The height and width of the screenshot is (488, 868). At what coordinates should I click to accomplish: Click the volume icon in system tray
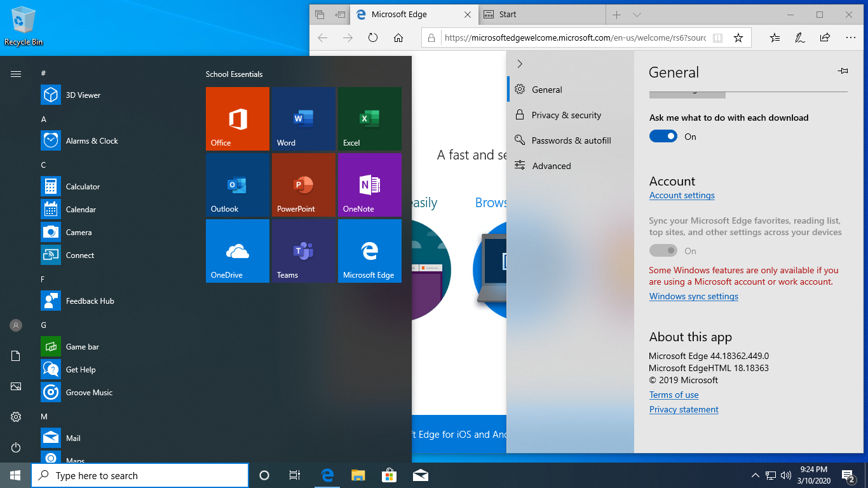786,475
